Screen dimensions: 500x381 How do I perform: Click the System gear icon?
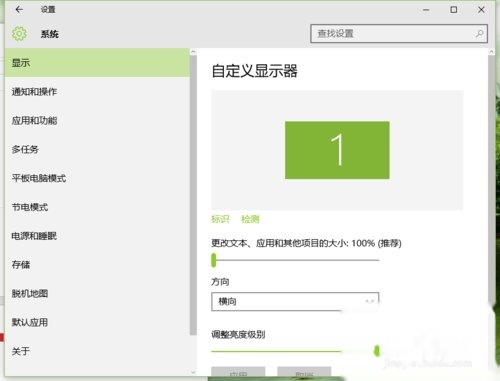click(x=19, y=34)
